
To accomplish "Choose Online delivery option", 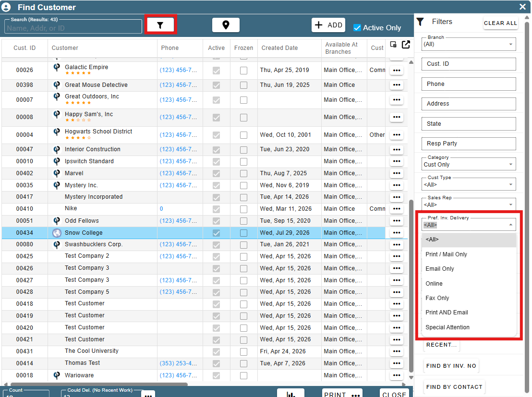I will coord(469,284).
